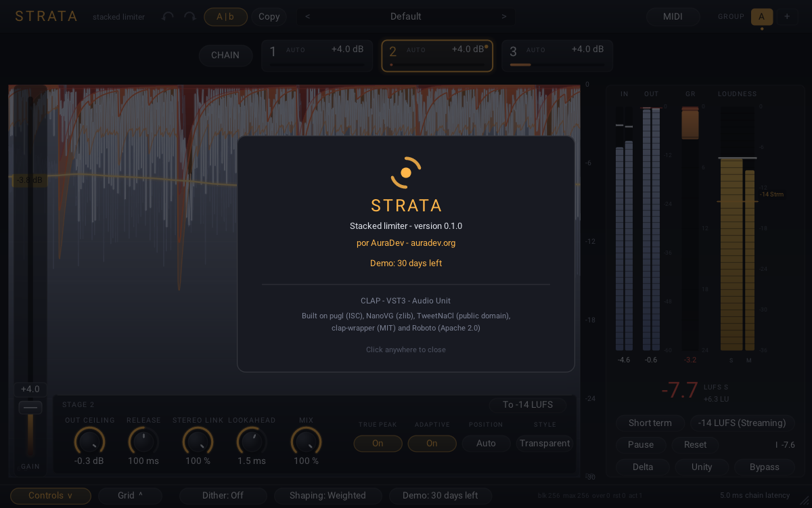Open the Dither: Off menu

click(x=223, y=495)
